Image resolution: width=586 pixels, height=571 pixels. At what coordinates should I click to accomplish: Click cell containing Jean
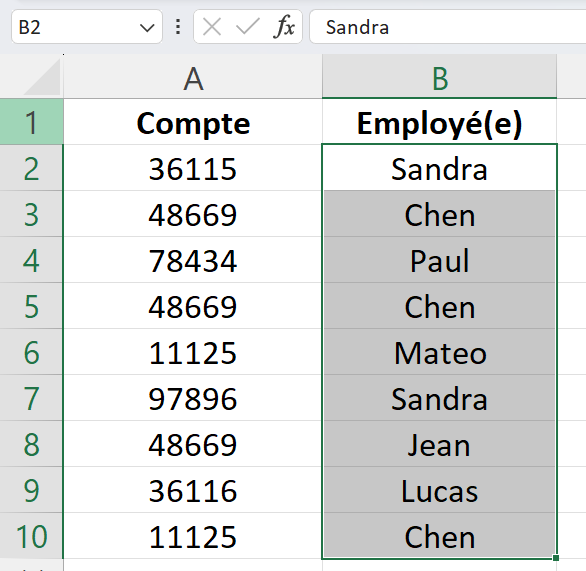click(440, 444)
